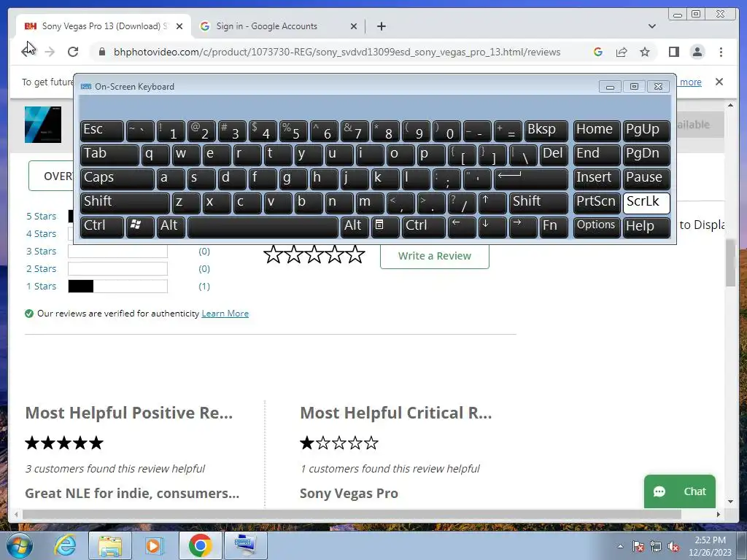Click the Help key on keyboard
The width and height of the screenshot is (747, 560).
646,226
